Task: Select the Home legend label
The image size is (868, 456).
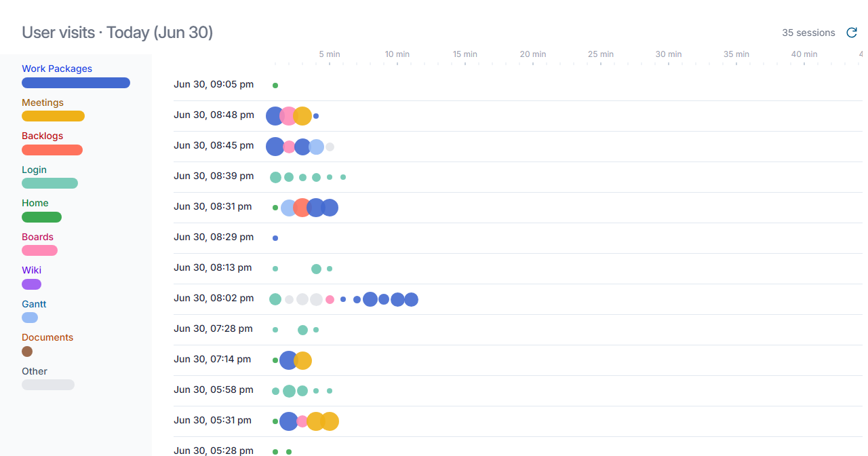Action: (35, 203)
